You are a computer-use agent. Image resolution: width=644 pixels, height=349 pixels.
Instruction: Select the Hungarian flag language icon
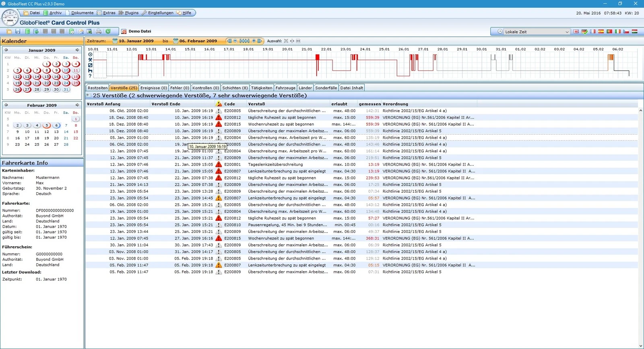click(635, 31)
